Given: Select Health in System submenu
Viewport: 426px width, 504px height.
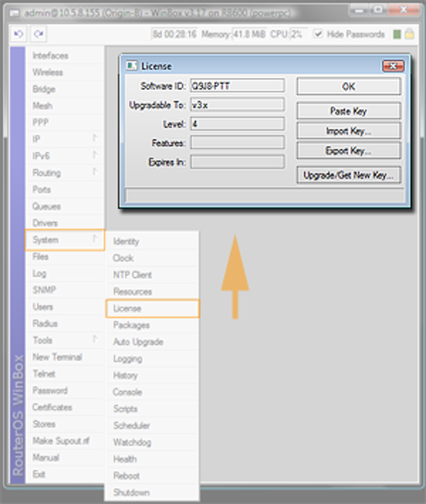Looking at the screenshot, I should click(153, 459).
